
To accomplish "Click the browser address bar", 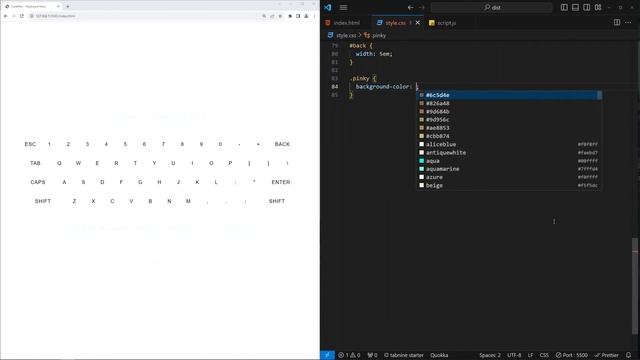I will click(143, 16).
